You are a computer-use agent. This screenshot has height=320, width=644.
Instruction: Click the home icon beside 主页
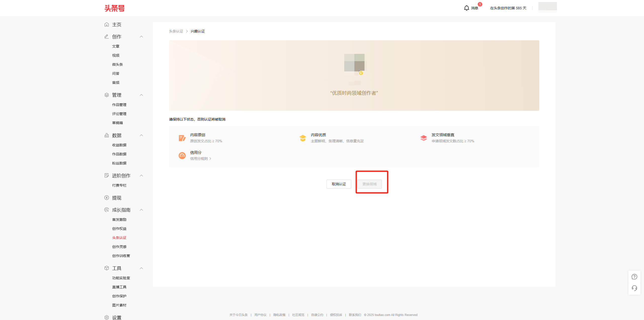click(x=107, y=24)
